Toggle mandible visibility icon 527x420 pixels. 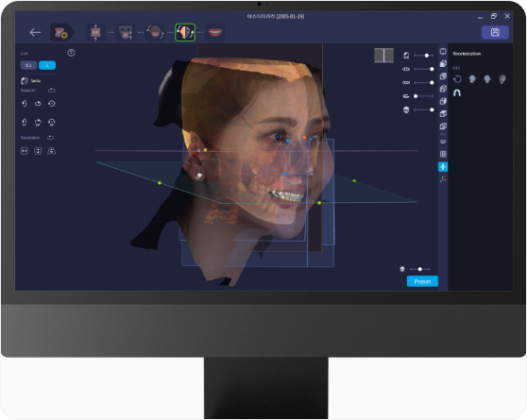[x=406, y=96]
